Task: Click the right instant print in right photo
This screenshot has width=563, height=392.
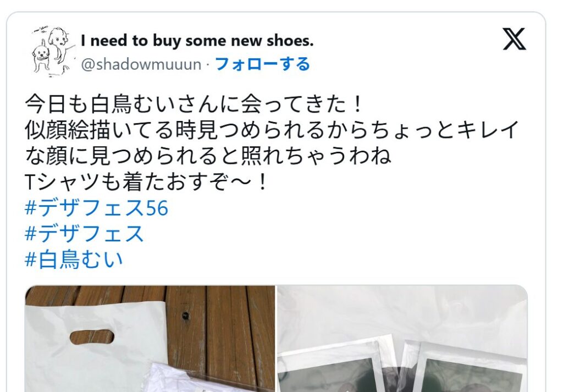Action: [x=463, y=366]
